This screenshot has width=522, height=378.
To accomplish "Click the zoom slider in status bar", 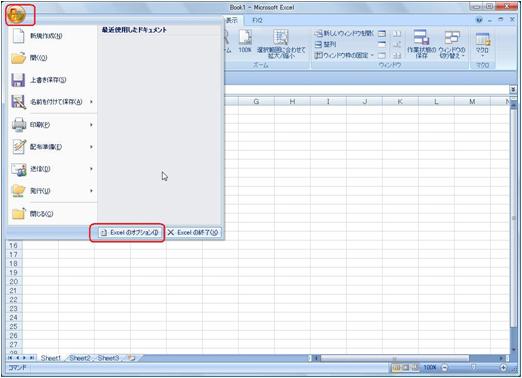I will click(x=473, y=367).
